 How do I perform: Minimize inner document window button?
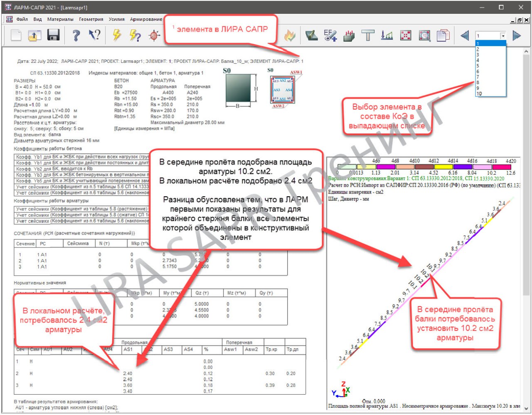pos(513,20)
